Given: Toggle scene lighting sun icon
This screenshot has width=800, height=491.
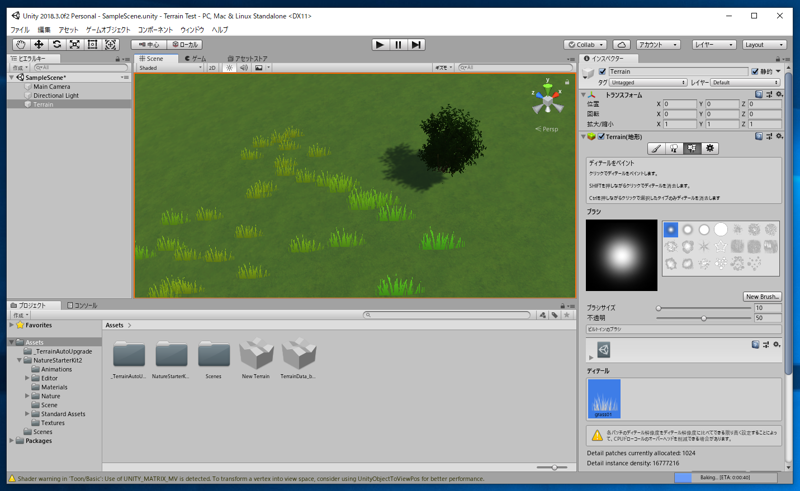Looking at the screenshot, I should (229, 67).
